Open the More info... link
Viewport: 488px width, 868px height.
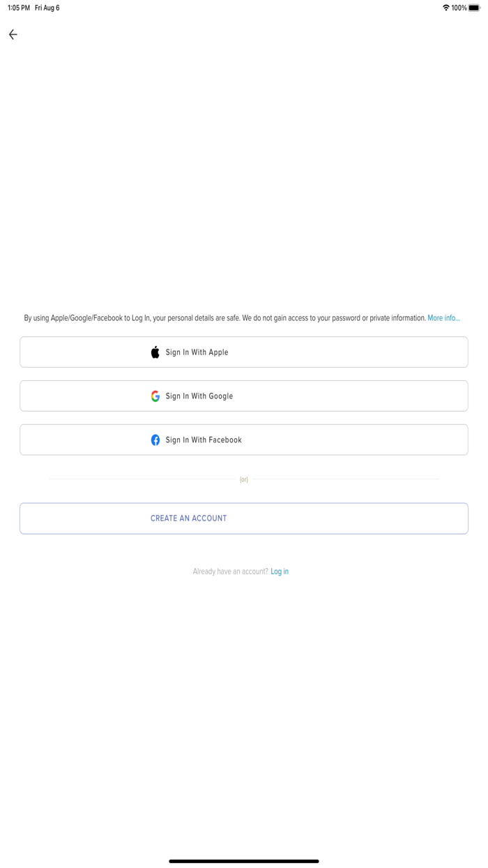click(443, 318)
